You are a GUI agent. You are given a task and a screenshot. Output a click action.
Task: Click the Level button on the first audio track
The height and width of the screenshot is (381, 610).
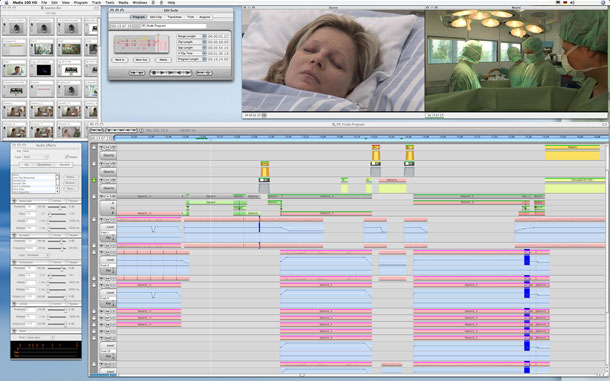pos(108,226)
